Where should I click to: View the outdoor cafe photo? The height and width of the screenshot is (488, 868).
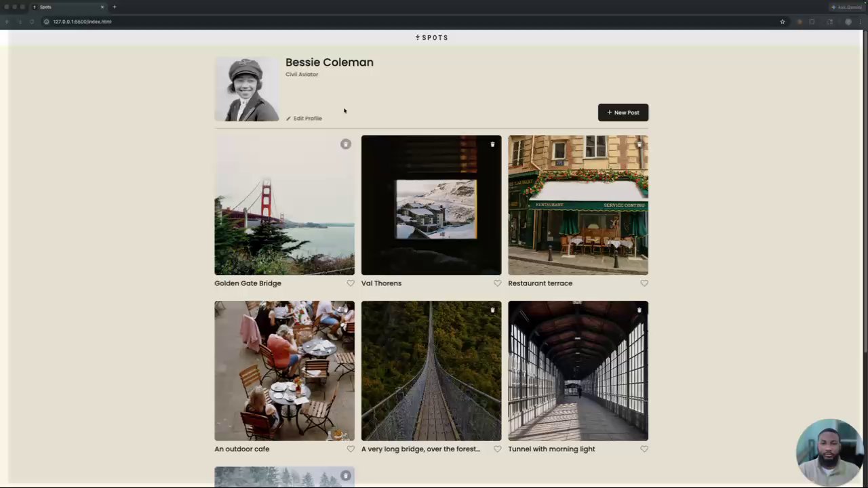pyautogui.click(x=284, y=371)
